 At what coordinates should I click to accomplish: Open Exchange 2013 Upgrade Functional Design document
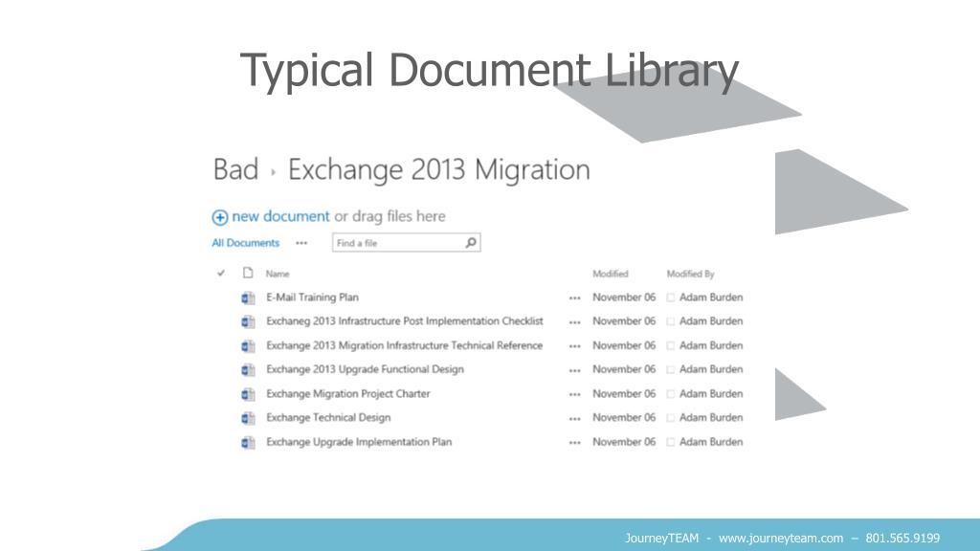[x=365, y=369]
